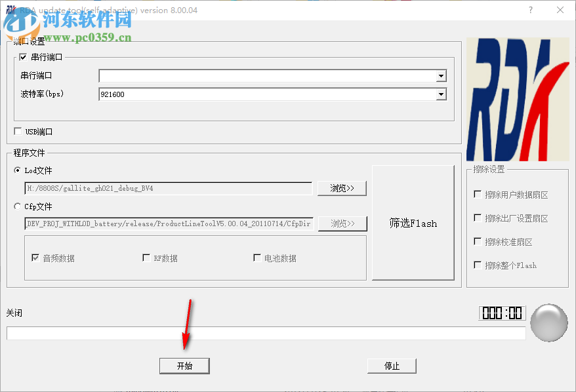Click the help question mark icon
This screenshot has height=392, width=576.
point(529,9)
